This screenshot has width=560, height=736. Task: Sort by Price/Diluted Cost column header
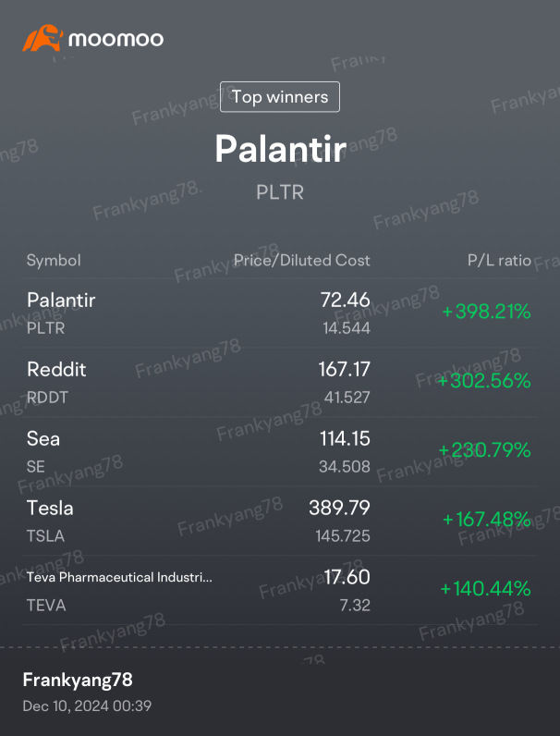(302, 261)
